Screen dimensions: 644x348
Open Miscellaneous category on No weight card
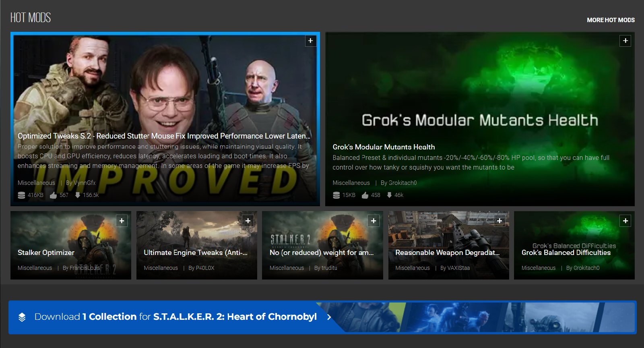[x=287, y=268]
